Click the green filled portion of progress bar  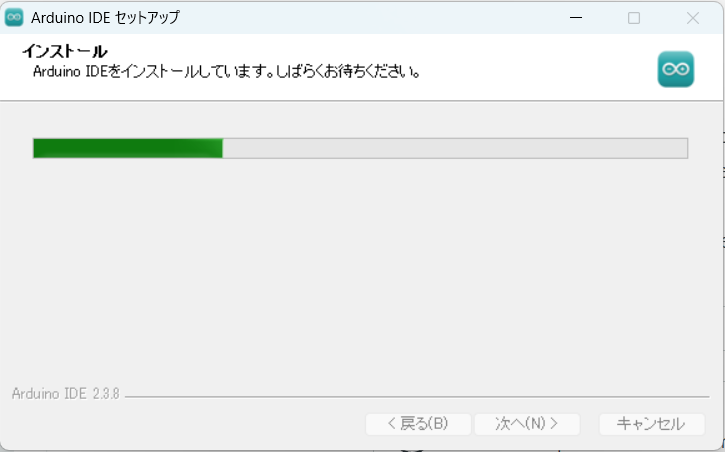tap(128, 148)
